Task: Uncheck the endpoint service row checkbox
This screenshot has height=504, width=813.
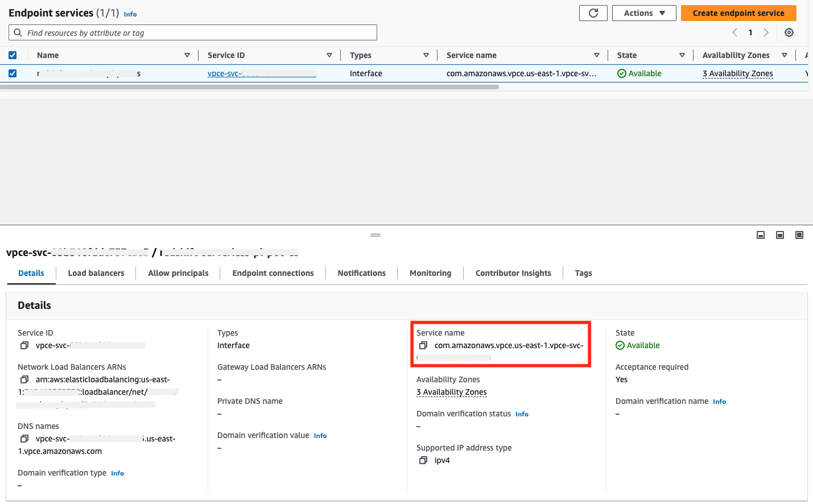Action: coord(13,73)
